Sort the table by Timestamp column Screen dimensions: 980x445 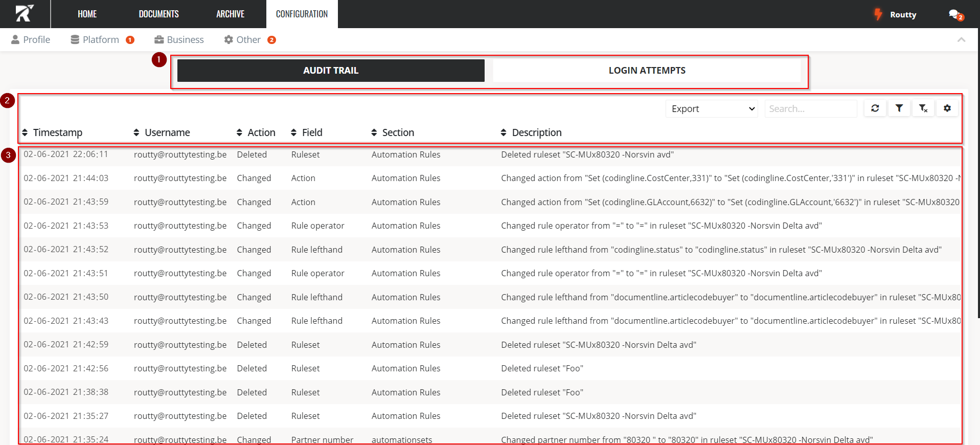[x=52, y=132]
